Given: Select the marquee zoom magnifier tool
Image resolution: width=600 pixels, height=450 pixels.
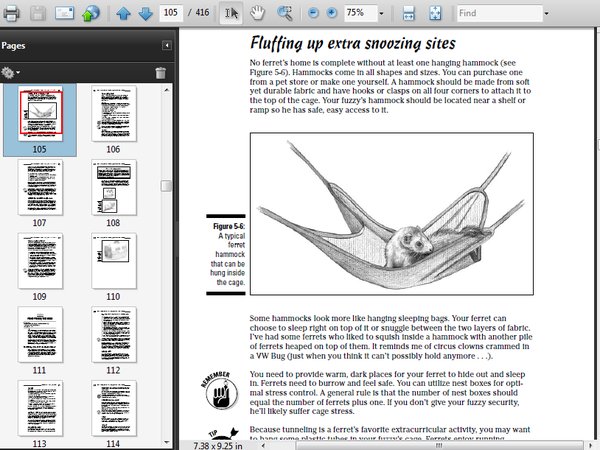Looking at the screenshot, I should (285, 14).
